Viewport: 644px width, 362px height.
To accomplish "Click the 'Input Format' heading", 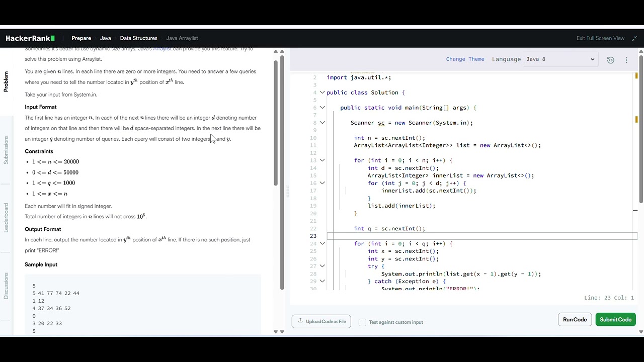I will [41, 107].
